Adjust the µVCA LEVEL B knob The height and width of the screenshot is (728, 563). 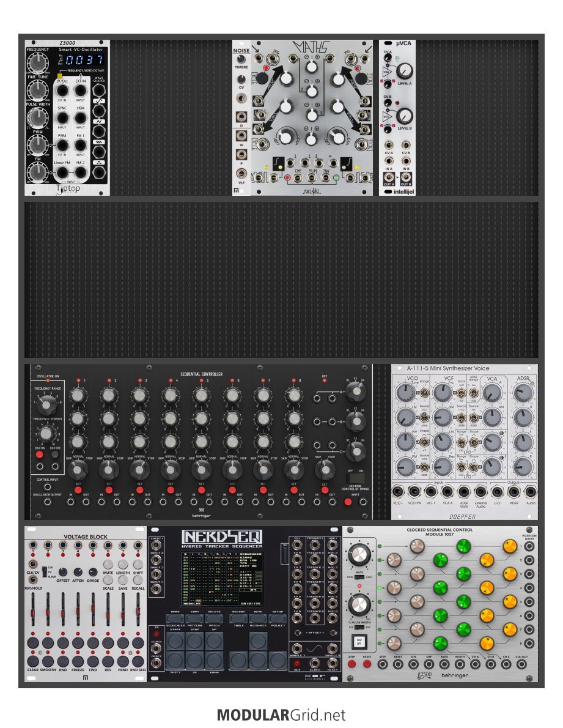point(405,116)
